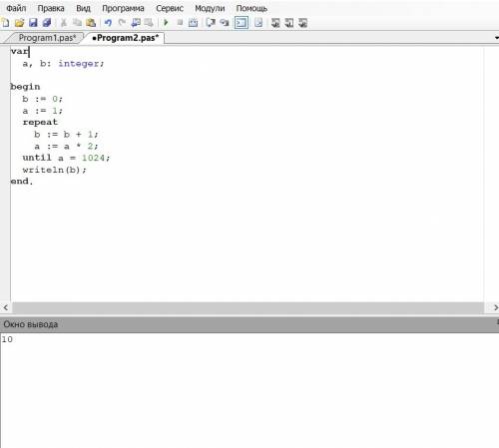Open a file with the folder icon
Image resolution: width=499 pixels, height=448 pixels.
point(19,23)
